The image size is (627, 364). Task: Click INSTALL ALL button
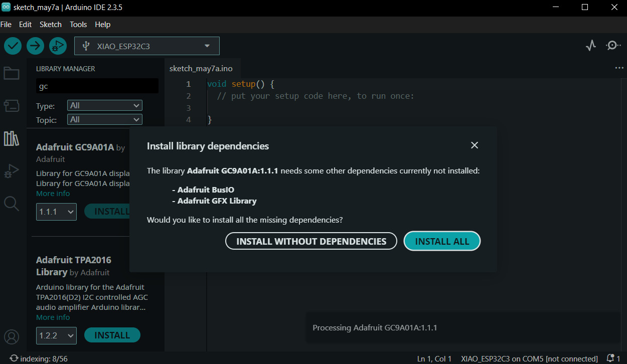(442, 241)
